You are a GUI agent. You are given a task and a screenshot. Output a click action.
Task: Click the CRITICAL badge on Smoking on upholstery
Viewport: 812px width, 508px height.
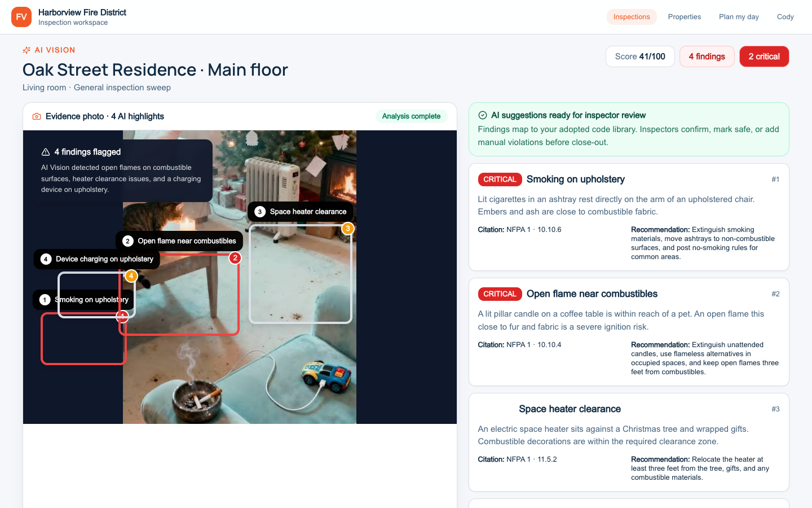pos(500,179)
